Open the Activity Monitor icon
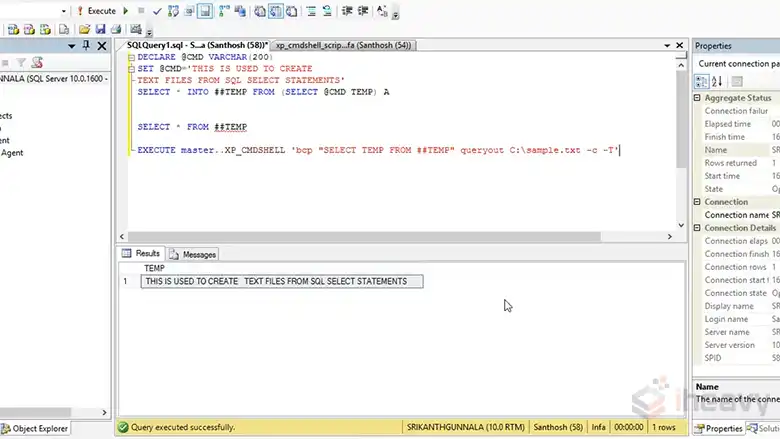The height and width of the screenshot is (439, 780). pos(136,29)
